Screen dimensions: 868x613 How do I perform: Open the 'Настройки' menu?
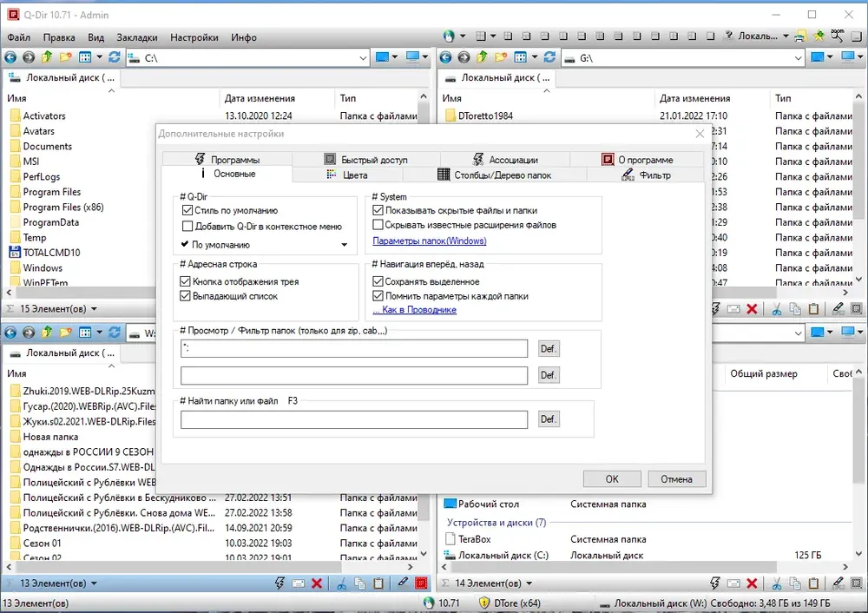tap(194, 37)
